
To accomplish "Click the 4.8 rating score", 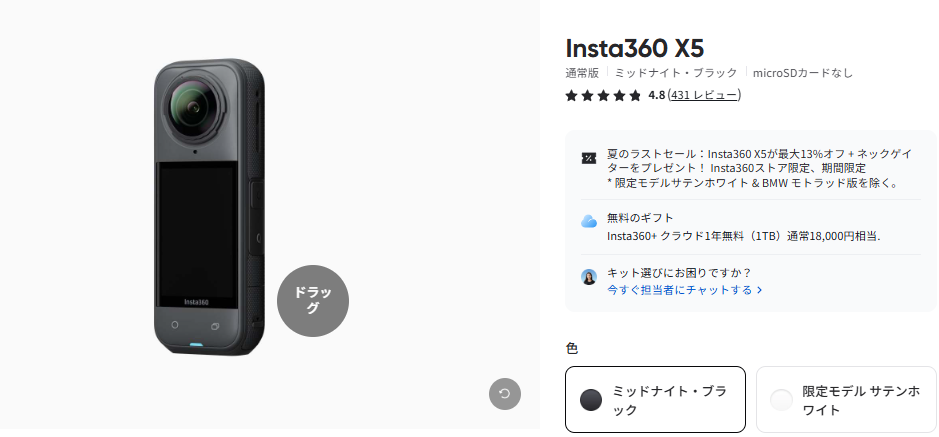I will point(656,95).
